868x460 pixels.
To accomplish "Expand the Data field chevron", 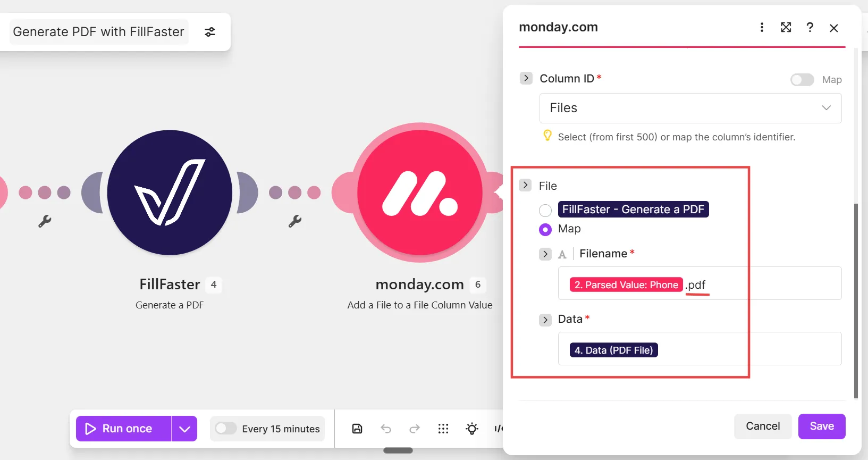I will click(545, 320).
